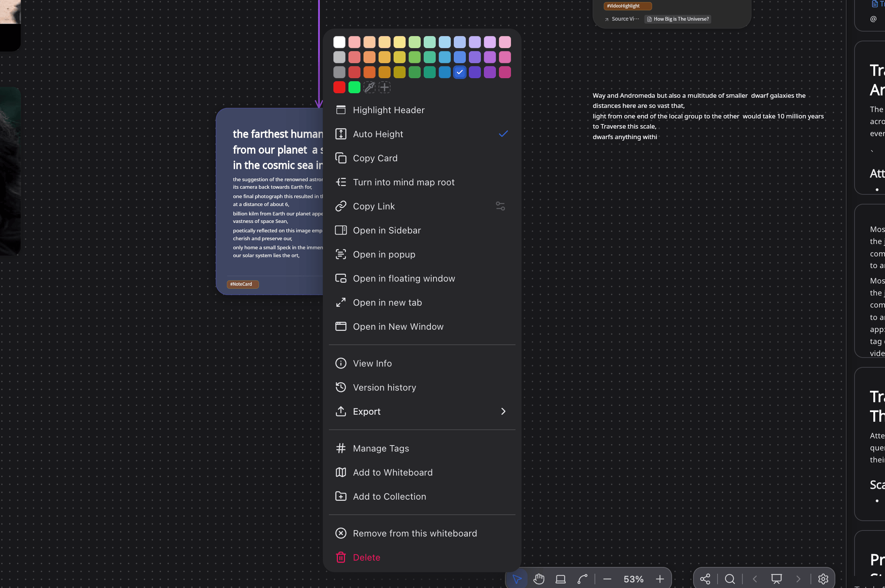Select the hand pan tool
This screenshot has height=588, width=885.
point(539,579)
